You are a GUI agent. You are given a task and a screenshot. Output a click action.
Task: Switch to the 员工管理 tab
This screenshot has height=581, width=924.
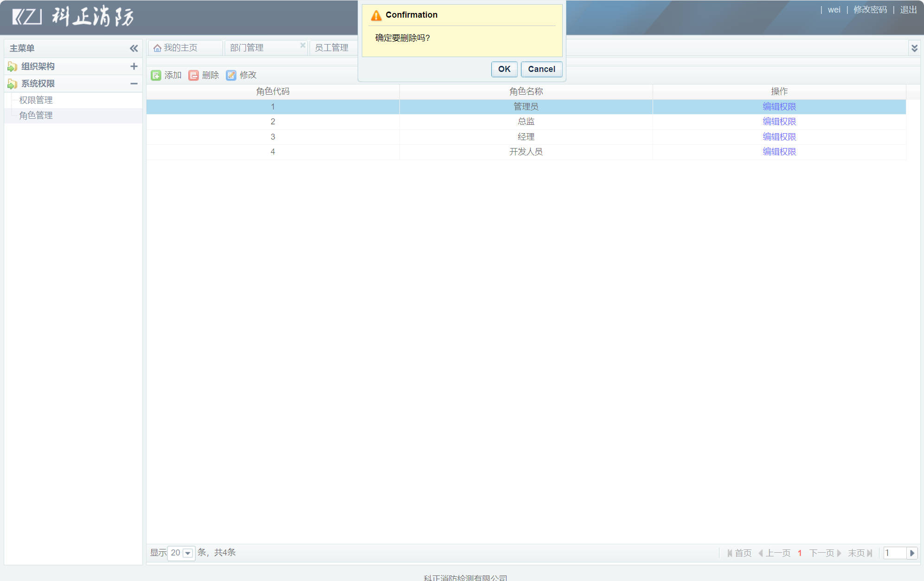331,48
